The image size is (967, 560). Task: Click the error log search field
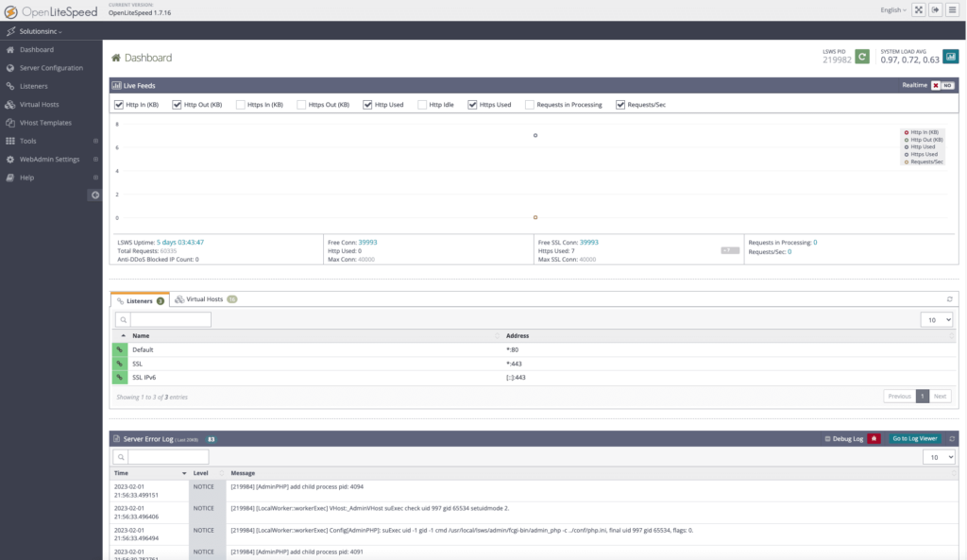[168, 457]
